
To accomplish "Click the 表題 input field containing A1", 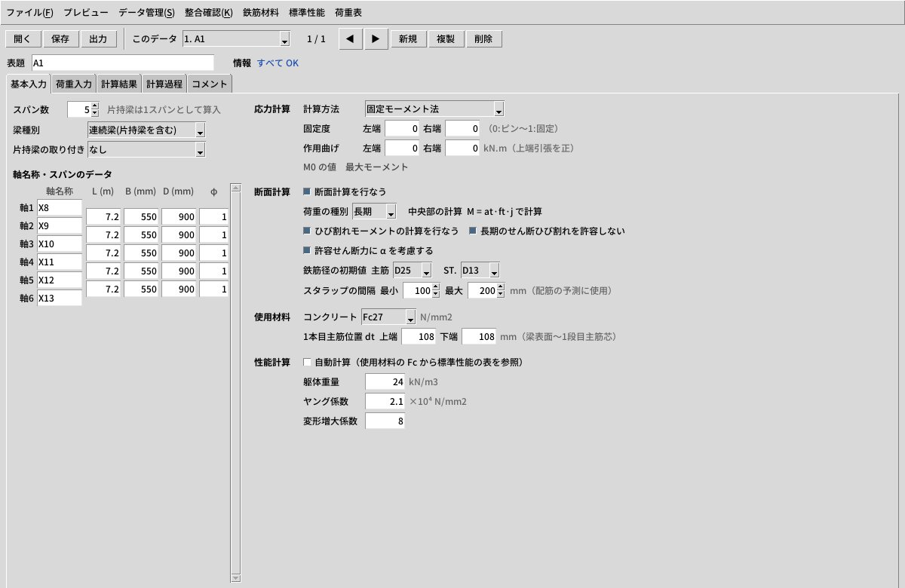I will tap(122, 63).
